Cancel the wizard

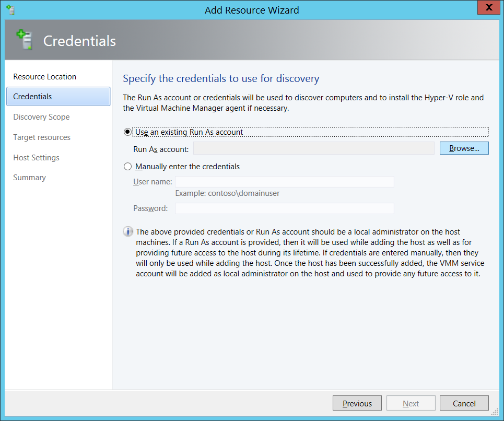pos(464,403)
